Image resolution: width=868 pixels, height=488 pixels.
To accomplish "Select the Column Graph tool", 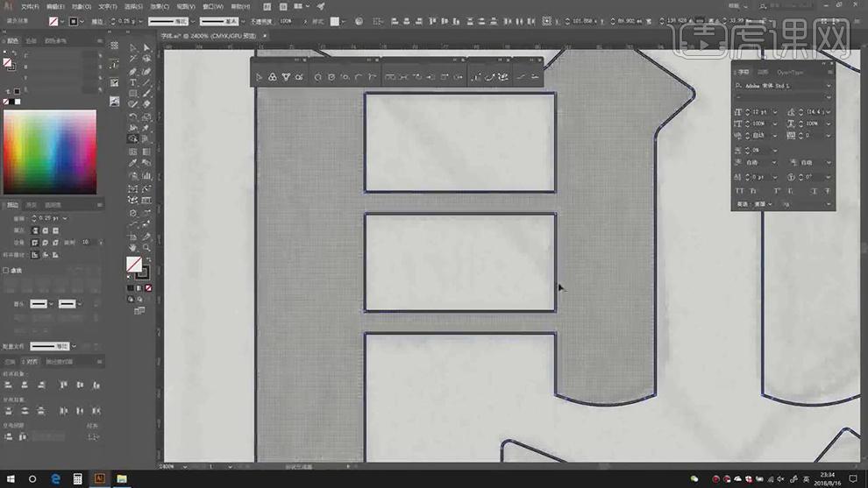I will click(146, 176).
